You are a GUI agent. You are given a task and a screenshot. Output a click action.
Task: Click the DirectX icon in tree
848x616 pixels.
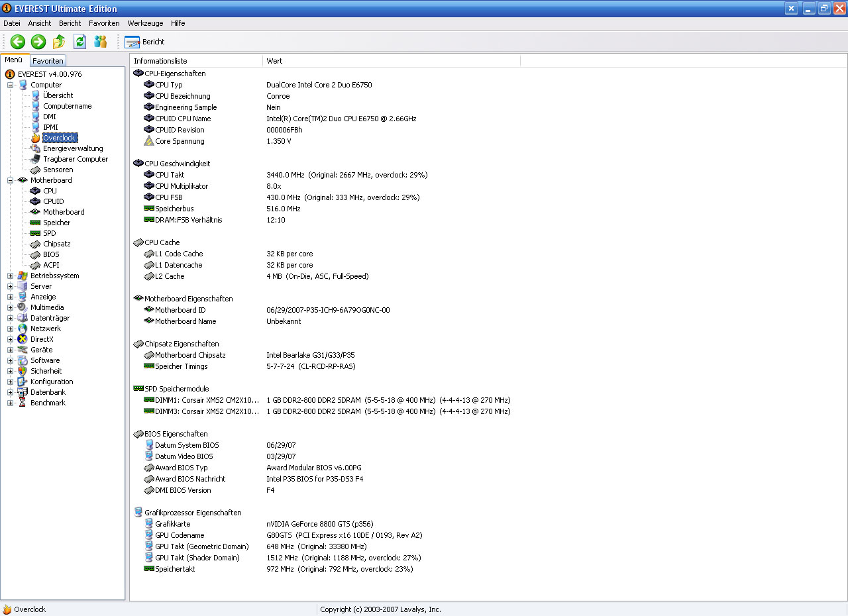[23, 339]
